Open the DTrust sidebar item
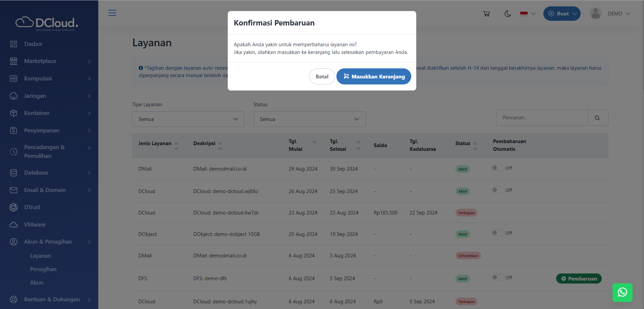The width and height of the screenshot is (644, 309). click(x=32, y=207)
